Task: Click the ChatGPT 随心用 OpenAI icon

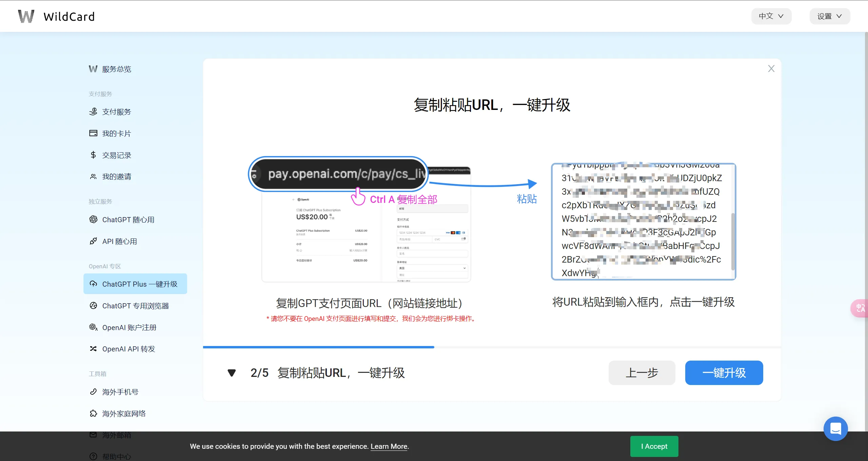Action: (x=93, y=219)
